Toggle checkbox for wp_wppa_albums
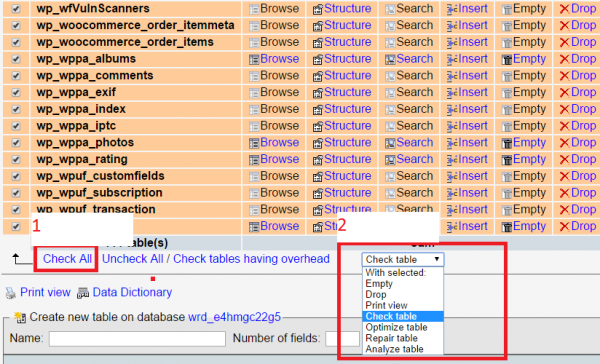Image resolution: width=600 pixels, height=364 pixels. 16,59
